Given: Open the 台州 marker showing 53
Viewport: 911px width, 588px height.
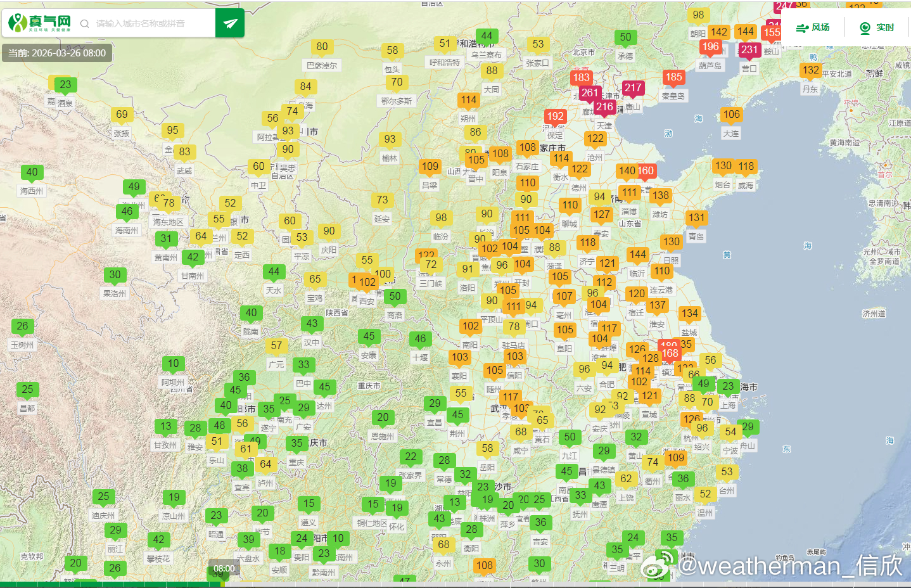Looking at the screenshot, I should (727, 473).
